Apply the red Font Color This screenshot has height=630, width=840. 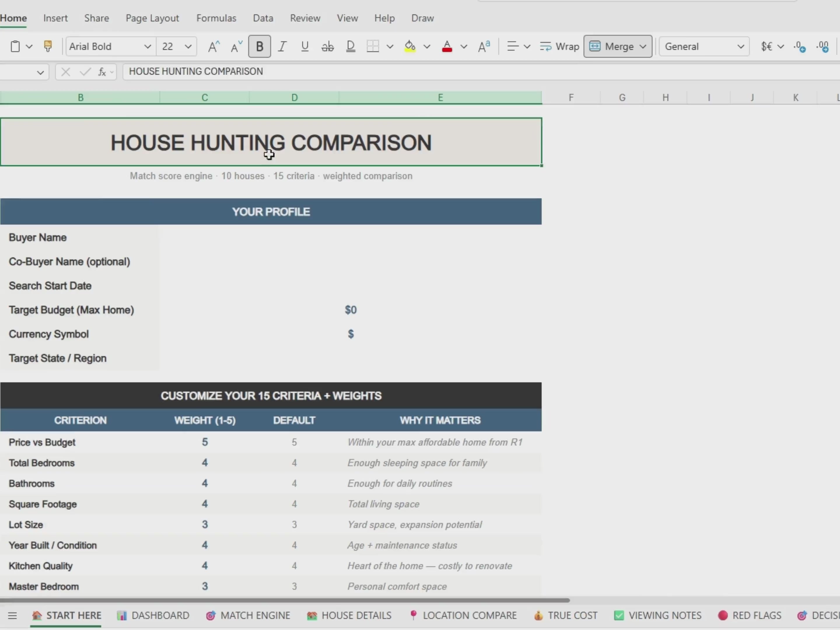(447, 46)
